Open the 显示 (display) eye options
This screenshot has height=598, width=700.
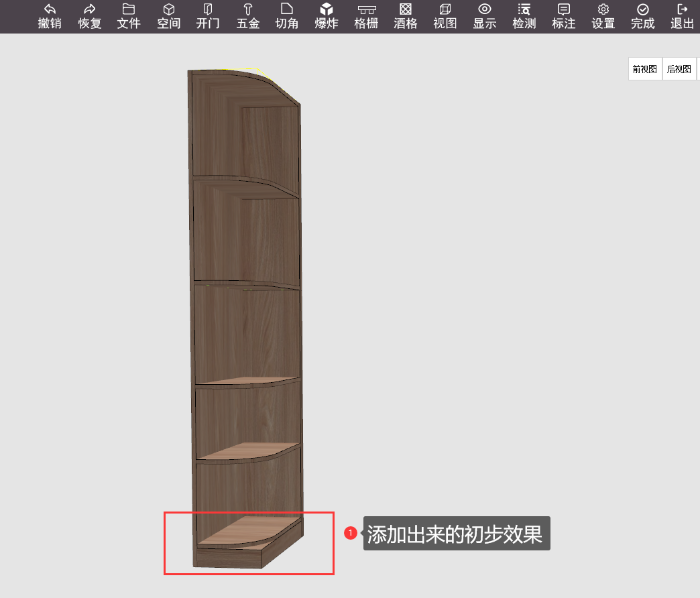(484, 17)
